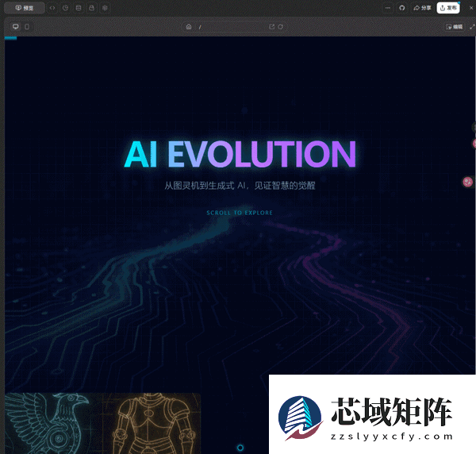The height and width of the screenshot is (454, 476).
Task: Select mobile viewport mode
Action: point(27,27)
